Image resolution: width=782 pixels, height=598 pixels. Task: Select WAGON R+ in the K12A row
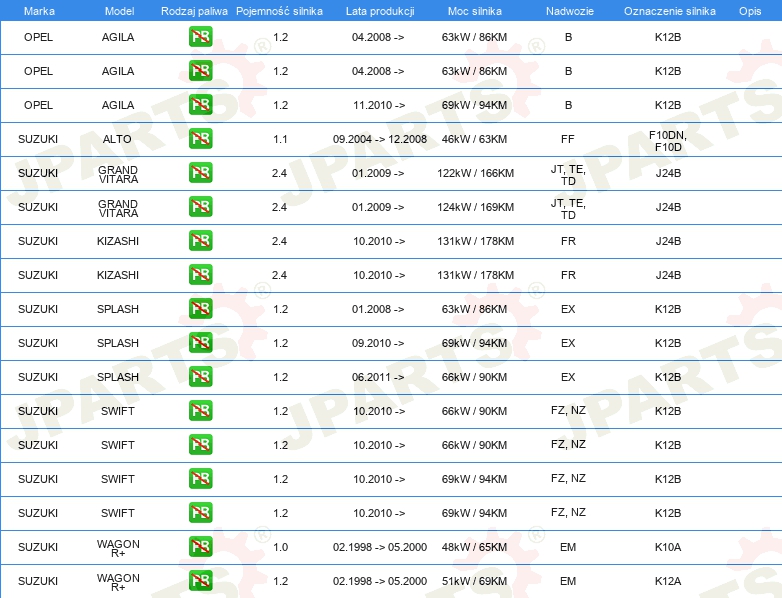point(118,582)
